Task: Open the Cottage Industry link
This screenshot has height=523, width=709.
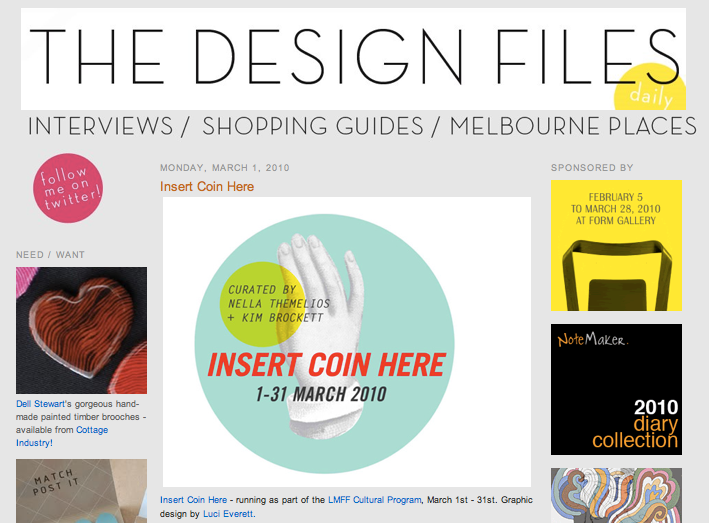Action: click(62, 436)
